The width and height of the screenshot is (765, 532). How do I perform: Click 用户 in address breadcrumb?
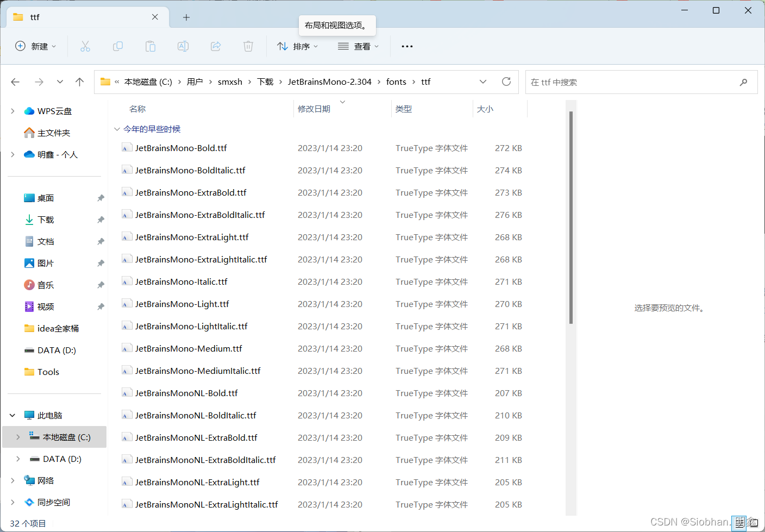(195, 82)
